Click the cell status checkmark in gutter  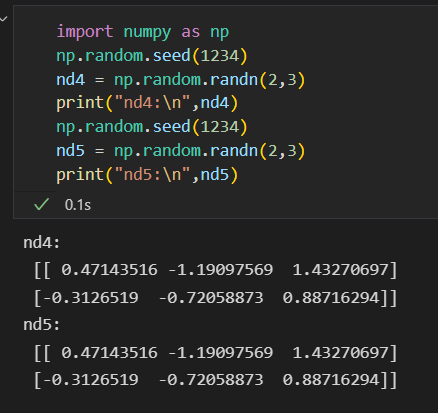tap(3, 19)
